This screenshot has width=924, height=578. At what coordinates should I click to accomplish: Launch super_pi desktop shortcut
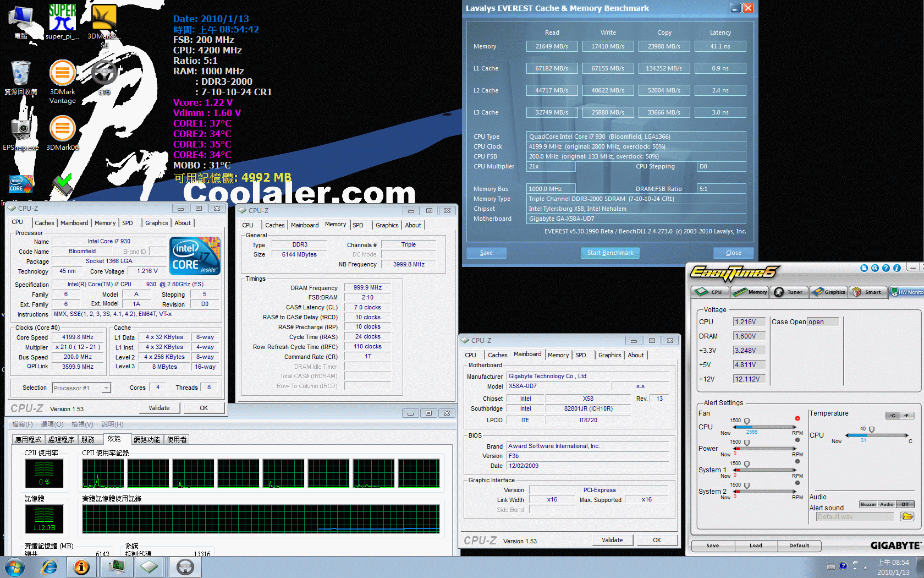(x=62, y=22)
